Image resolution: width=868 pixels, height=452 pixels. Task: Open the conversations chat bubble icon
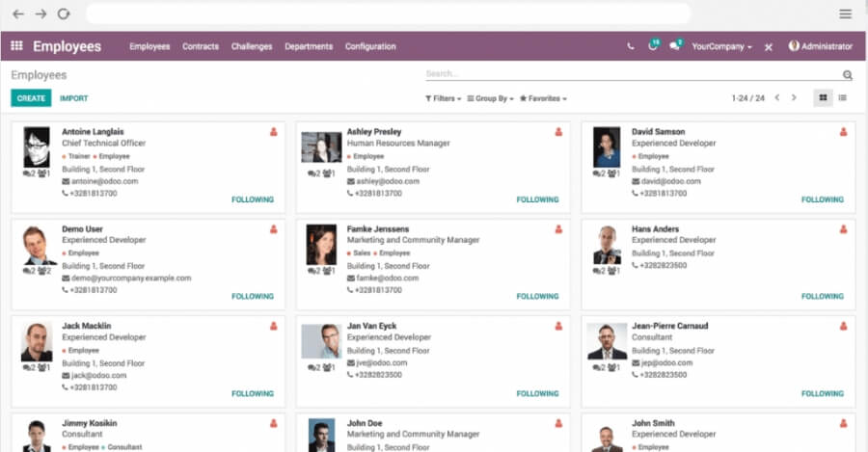point(675,46)
